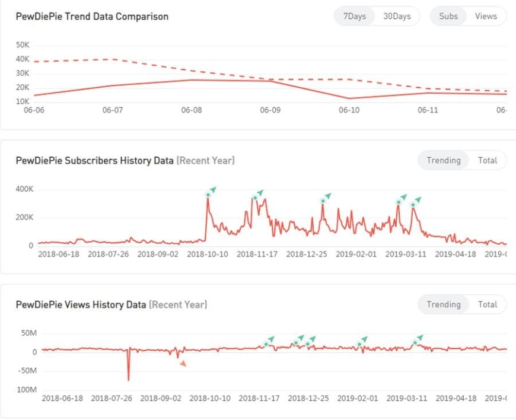Click the 20K axis label
Screen dimensions: 516x420
point(23,87)
